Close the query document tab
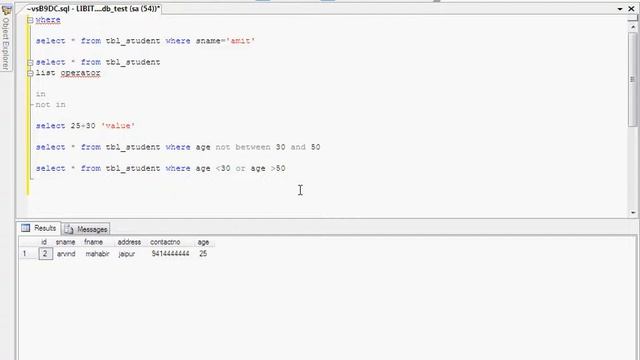Screen dimensions: 640x360 point(631,9)
